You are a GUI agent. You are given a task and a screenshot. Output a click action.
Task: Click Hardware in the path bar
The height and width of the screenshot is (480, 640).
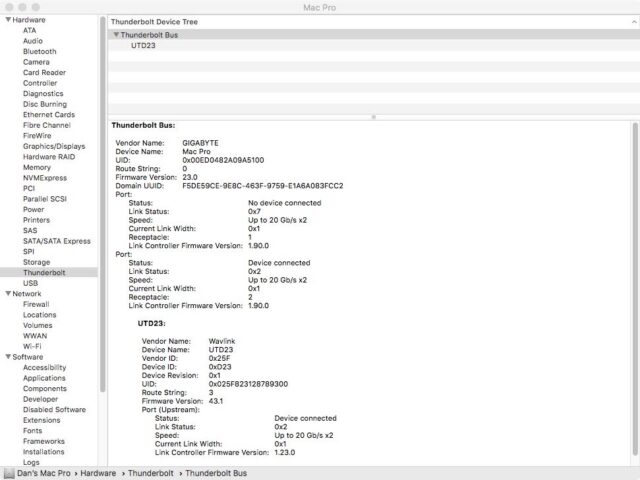click(x=98, y=473)
